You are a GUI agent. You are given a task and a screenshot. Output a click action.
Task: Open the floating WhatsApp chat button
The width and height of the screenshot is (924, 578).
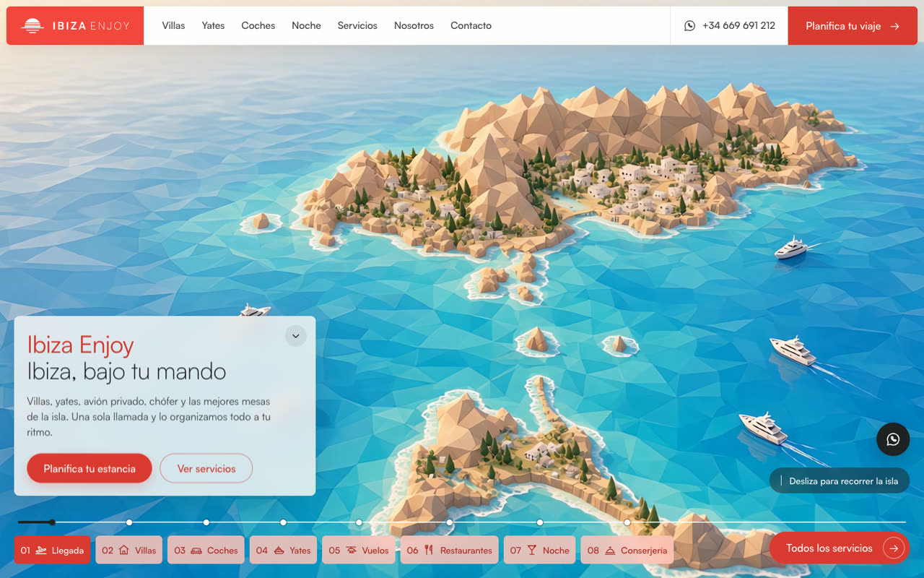point(893,439)
